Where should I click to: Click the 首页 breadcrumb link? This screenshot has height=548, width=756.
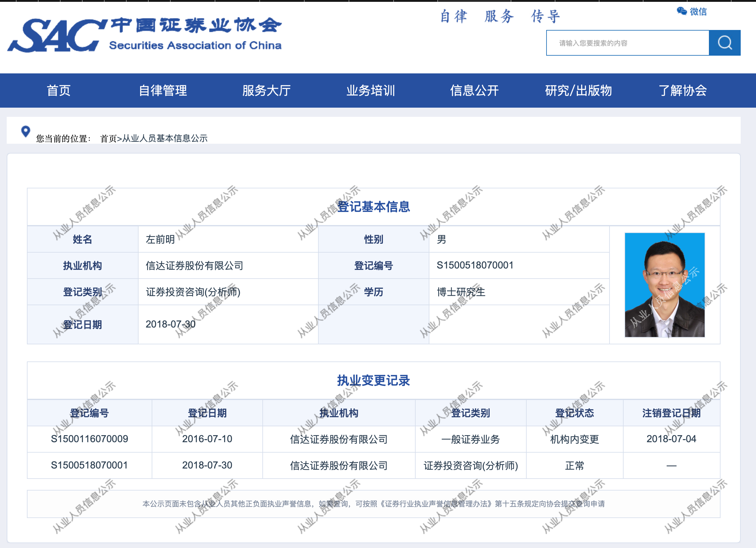click(108, 138)
